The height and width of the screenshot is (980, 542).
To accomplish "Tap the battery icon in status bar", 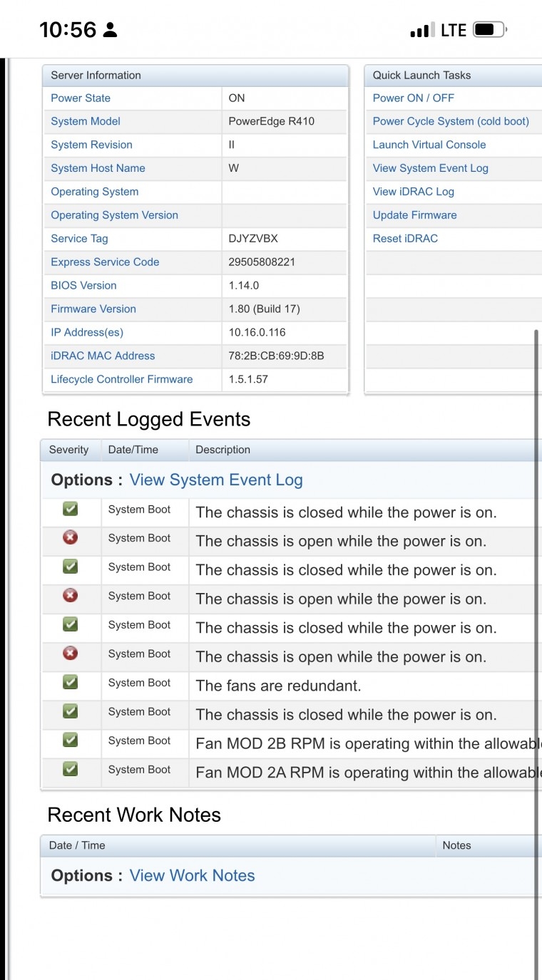I will point(489,30).
